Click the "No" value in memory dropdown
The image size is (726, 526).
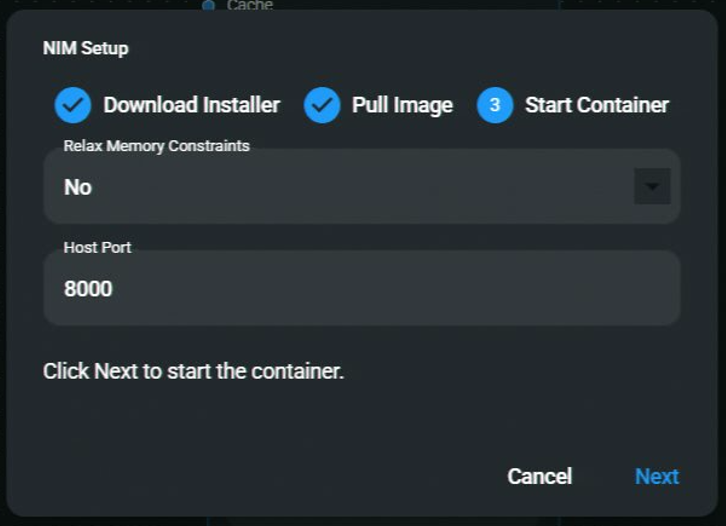78,187
